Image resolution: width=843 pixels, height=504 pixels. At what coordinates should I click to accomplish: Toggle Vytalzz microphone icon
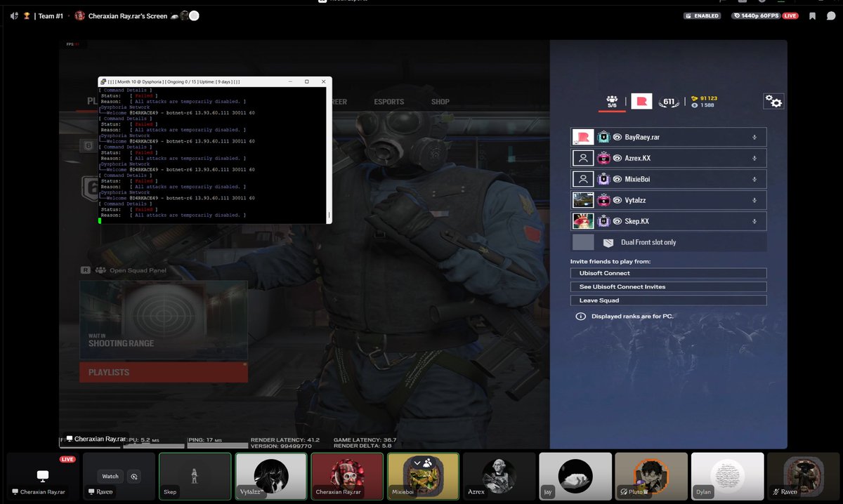coord(754,200)
